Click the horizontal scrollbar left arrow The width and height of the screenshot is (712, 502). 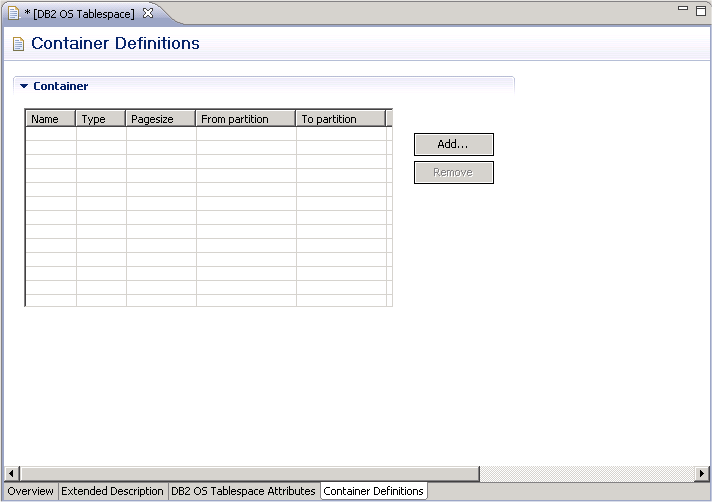(x=11, y=473)
